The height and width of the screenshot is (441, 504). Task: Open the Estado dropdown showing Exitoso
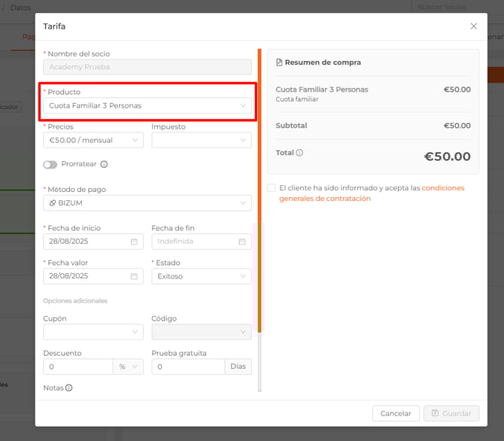pyautogui.click(x=201, y=276)
